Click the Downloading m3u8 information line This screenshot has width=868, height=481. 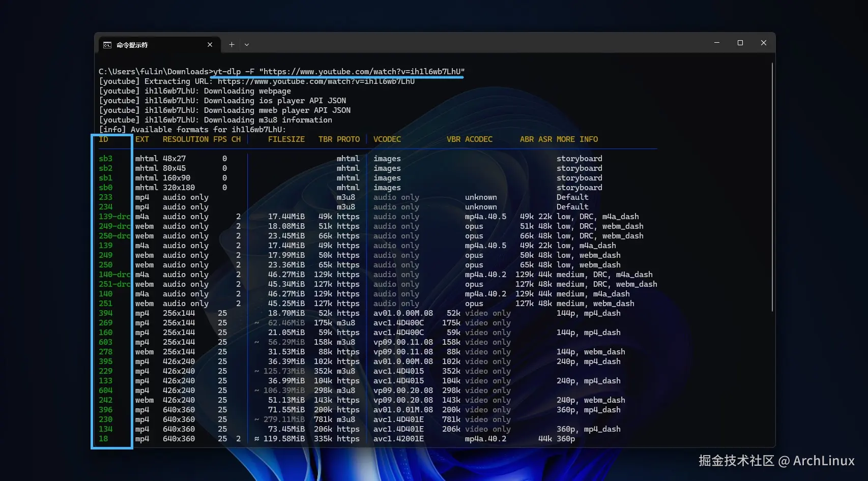coord(215,120)
